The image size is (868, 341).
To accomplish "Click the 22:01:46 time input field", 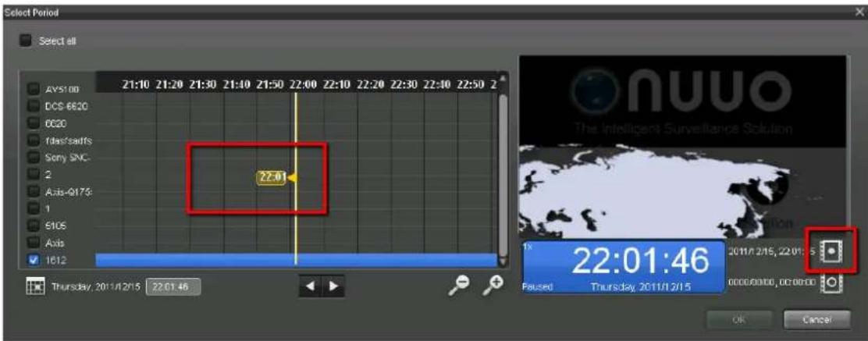I will (174, 287).
